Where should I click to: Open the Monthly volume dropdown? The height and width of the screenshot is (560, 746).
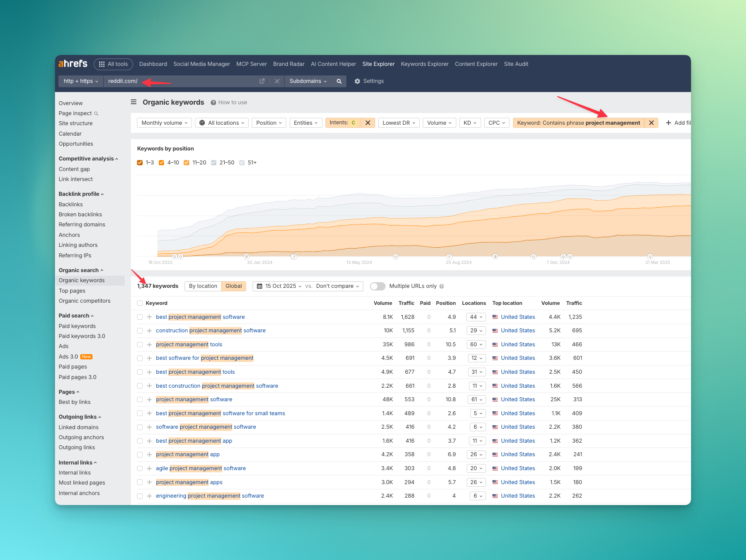(164, 123)
